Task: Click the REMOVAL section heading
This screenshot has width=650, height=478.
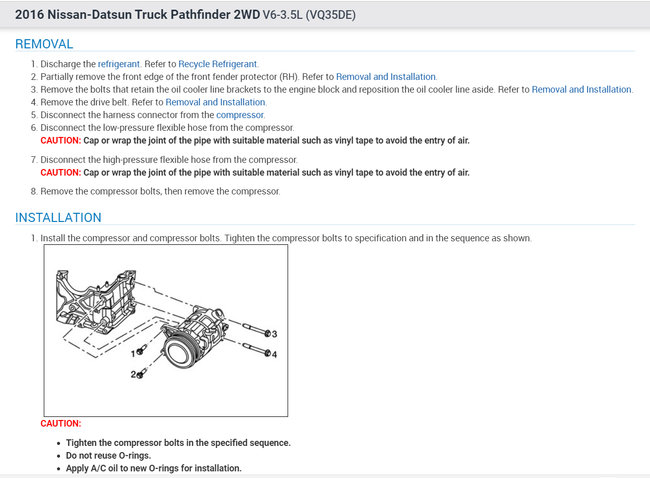Action: point(44,44)
